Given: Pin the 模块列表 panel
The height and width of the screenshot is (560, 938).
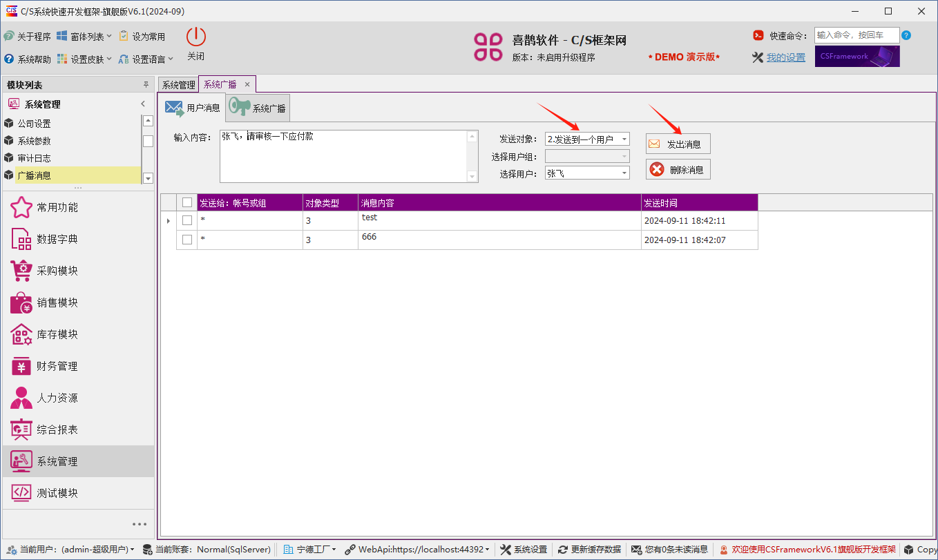Looking at the screenshot, I should click(x=146, y=85).
